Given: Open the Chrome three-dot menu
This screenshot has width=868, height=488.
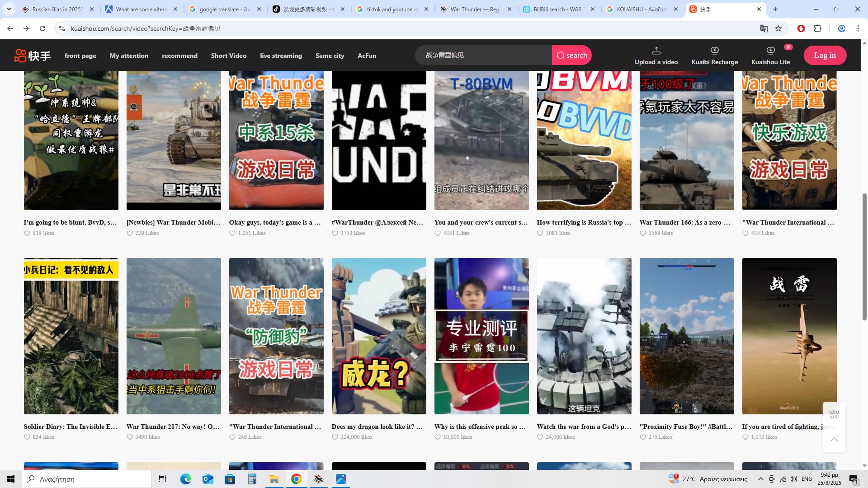Looking at the screenshot, I should click(x=858, y=28).
